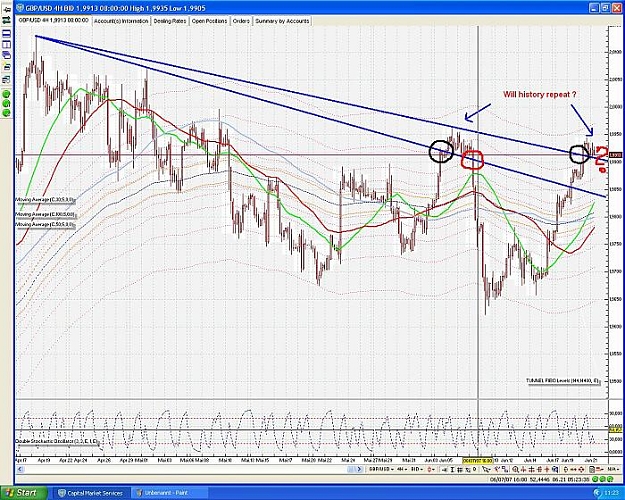
Task: Click the new window star icon
Action: click(7, 66)
